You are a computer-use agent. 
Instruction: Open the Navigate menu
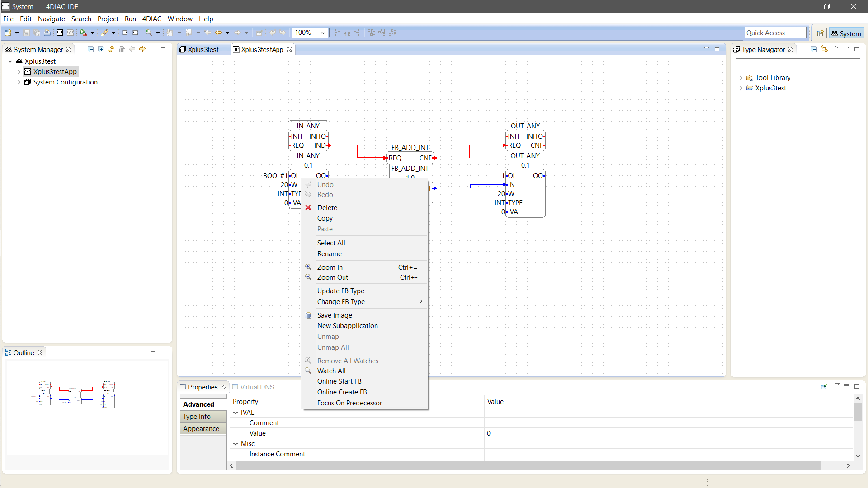click(x=52, y=19)
